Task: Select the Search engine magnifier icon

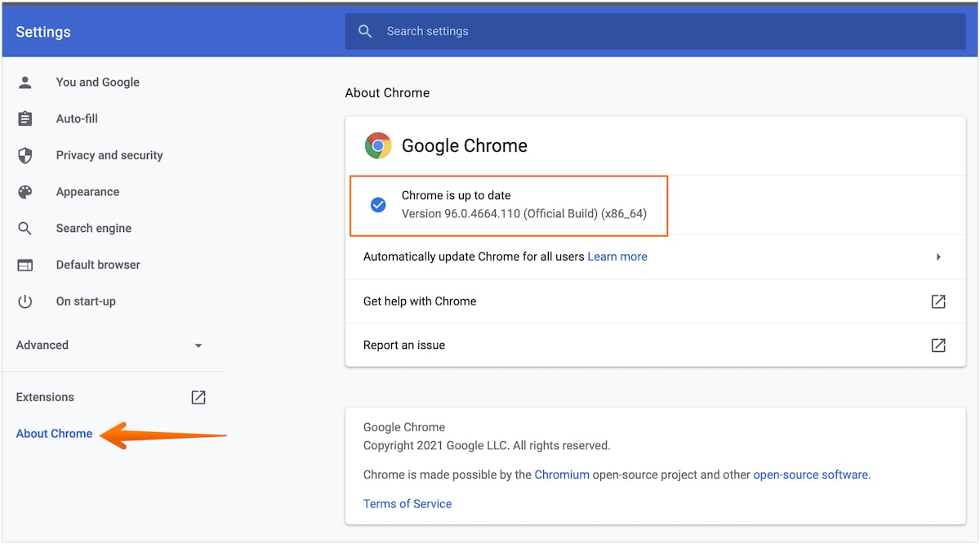Action: [x=25, y=228]
